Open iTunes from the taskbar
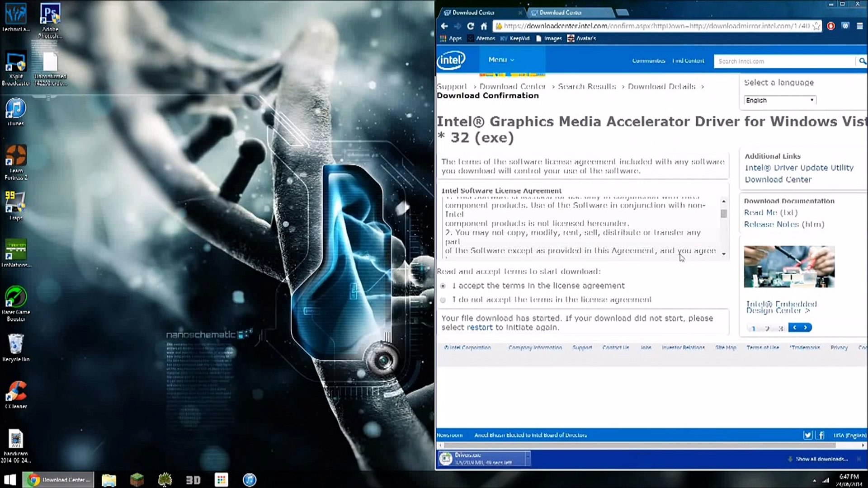Viewport: 868px width, 488px height. pos(249,480)
